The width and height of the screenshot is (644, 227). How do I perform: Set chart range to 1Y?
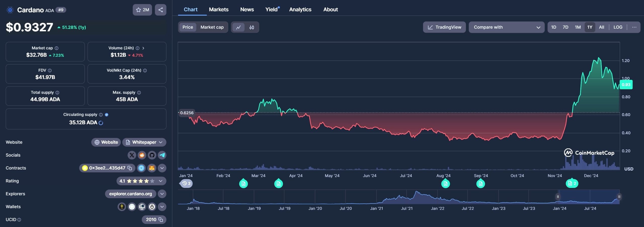pyautogui.click(x=590, y=27)
